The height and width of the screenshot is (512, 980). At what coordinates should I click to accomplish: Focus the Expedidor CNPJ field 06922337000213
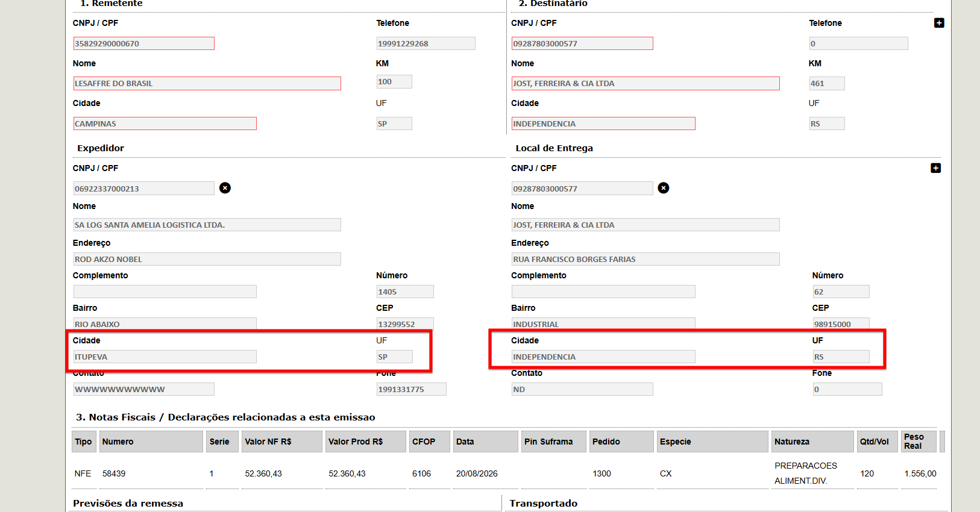[x=143, y=189]
